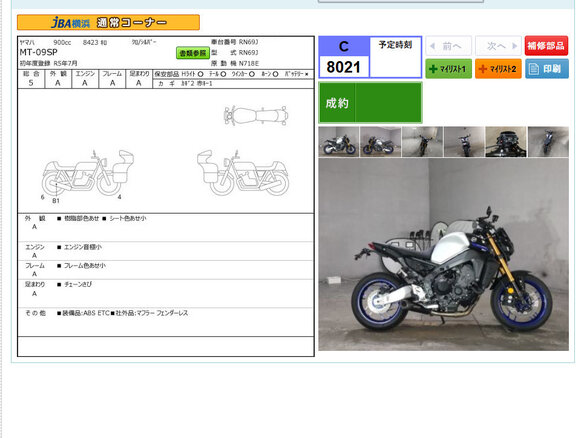Click the B1 damage mark on the diagram
The width and height of the screenshot is (584, 438).
point(56,201)
